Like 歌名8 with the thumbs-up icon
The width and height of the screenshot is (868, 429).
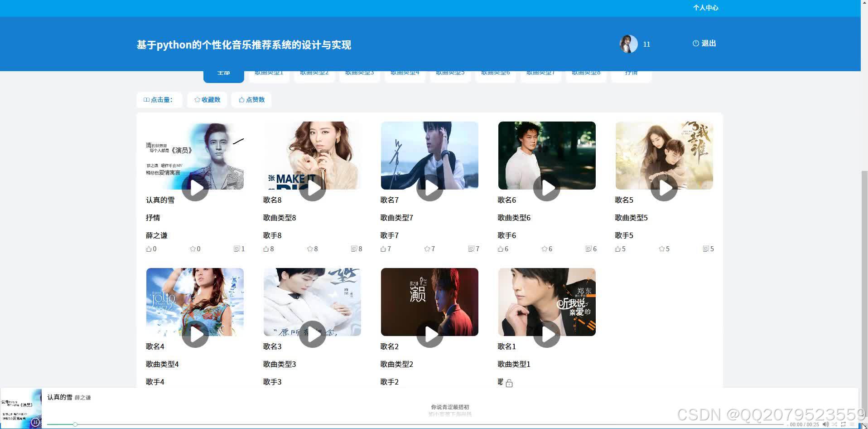(x=266, y=249)
